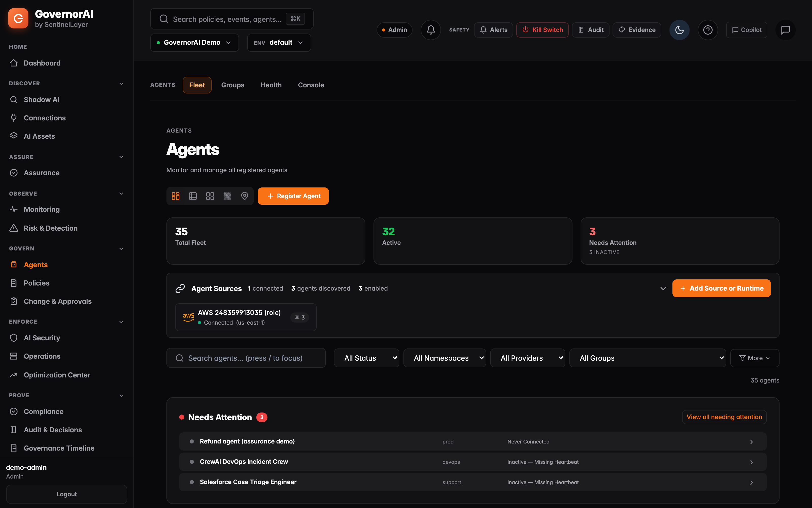Select the Fleet tab

[197, 85]
